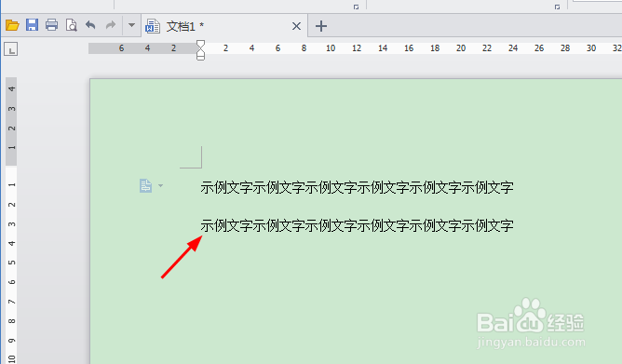The image size is (622, 364).
Task: Add a new document tab
Action: coord(321,26)
